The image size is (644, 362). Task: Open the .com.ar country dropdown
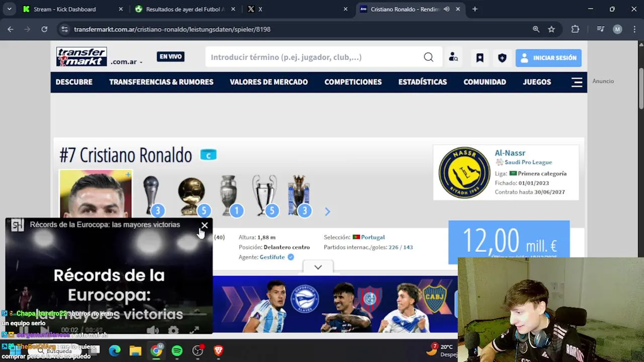[126, 62]
